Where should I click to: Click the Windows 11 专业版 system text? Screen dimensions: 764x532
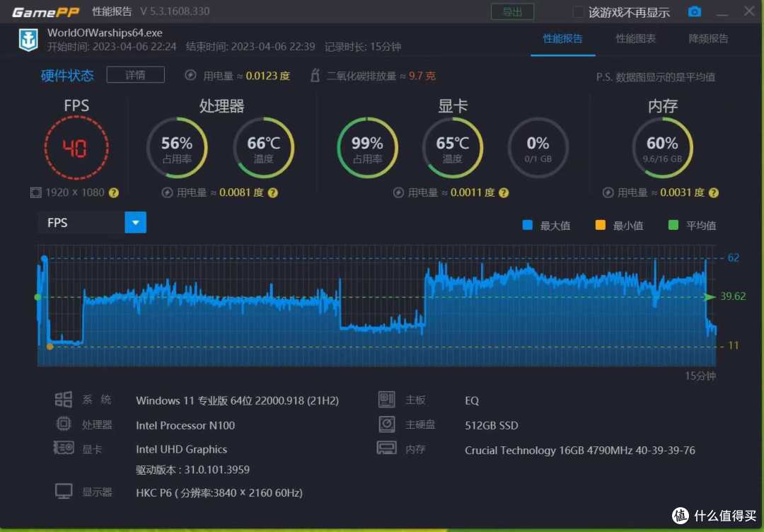click(x=237, y=400)
